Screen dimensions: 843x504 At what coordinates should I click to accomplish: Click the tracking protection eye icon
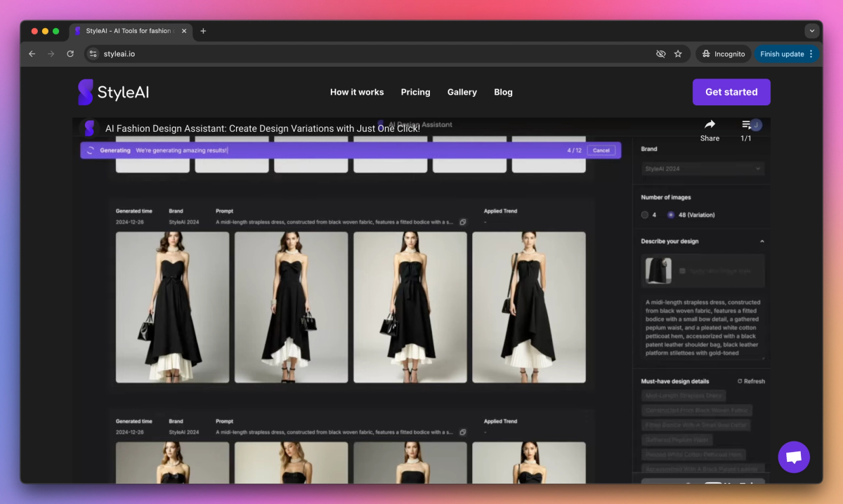(x=660, y=54)
